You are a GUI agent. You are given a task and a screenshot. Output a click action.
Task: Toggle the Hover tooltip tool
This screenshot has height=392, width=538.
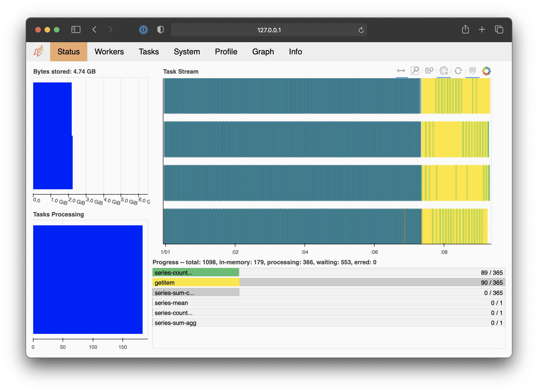[473, 71]
